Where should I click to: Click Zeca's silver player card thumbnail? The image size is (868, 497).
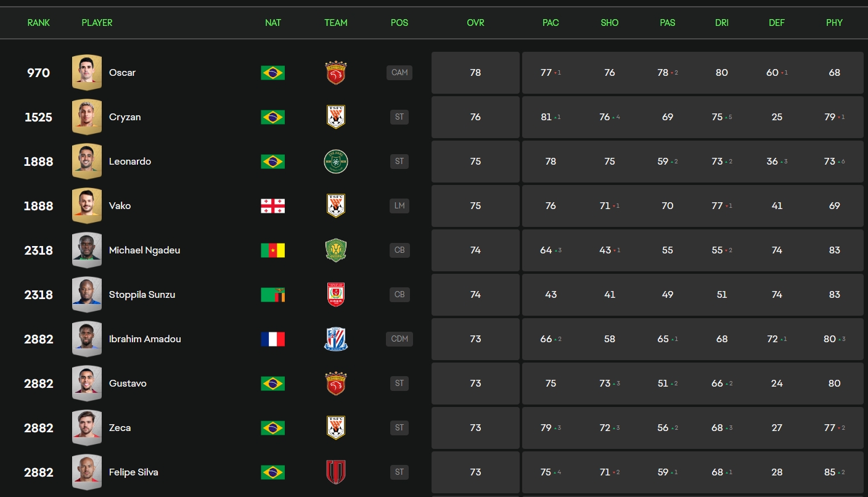[86, 428]
